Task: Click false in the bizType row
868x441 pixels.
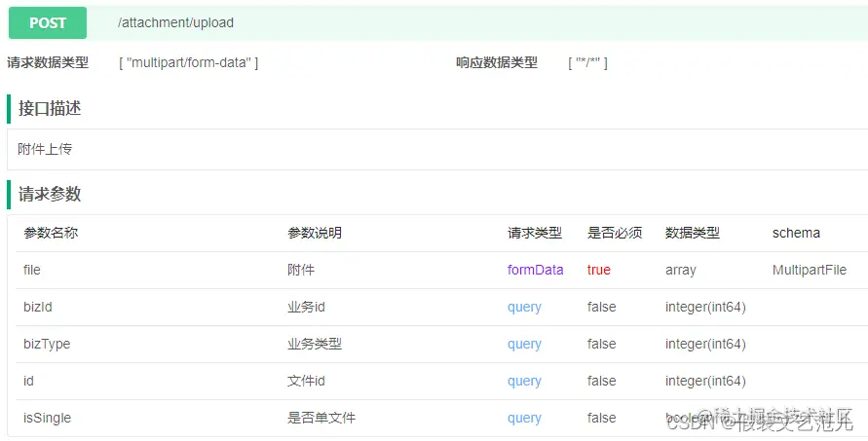Action: (x=602, y=345)
